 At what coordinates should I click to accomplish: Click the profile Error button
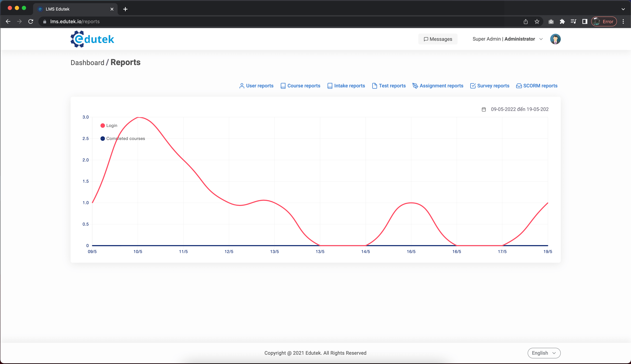604,21
